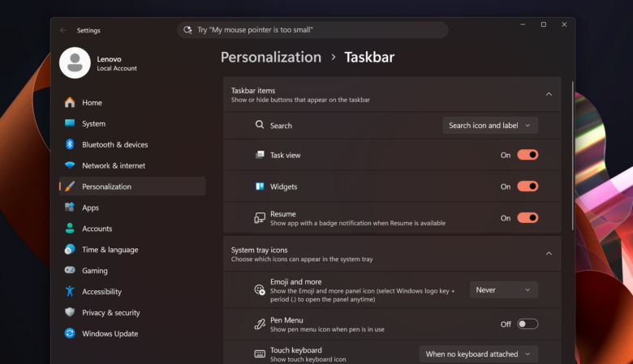
Task: Open Gaming settings page
Action: (x=132, y=270)
